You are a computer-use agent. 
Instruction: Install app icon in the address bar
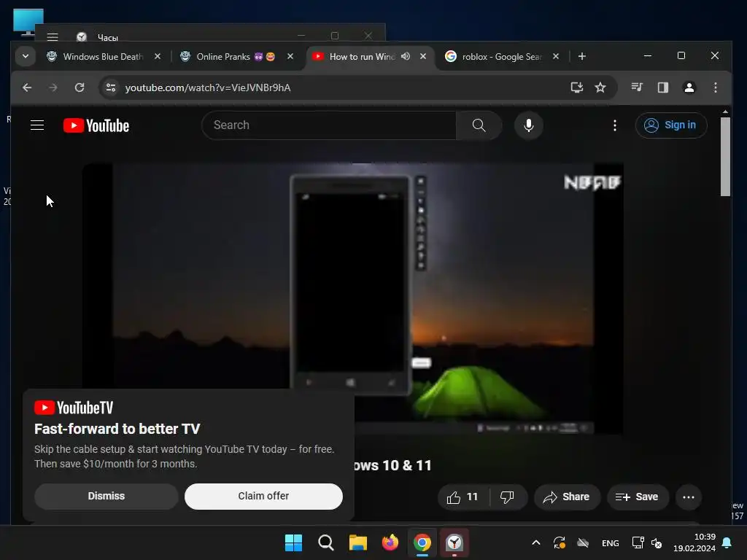coord(577,87)
